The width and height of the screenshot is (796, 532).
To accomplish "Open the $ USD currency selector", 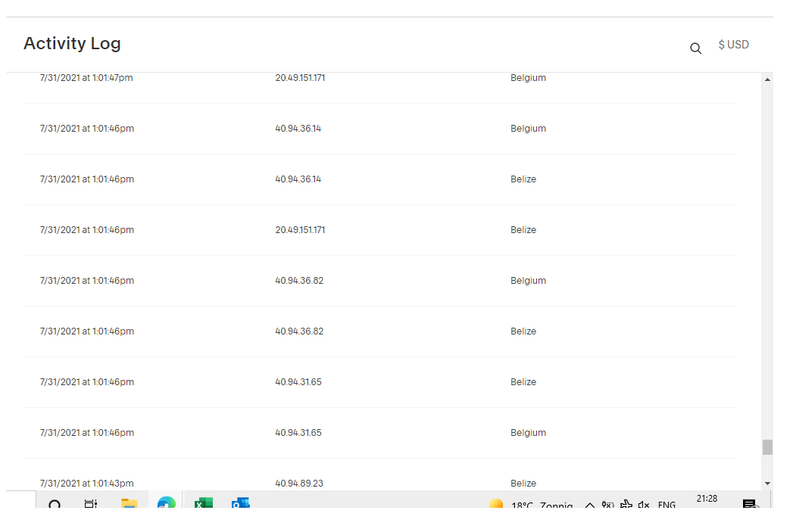I will tap(734, 45).
